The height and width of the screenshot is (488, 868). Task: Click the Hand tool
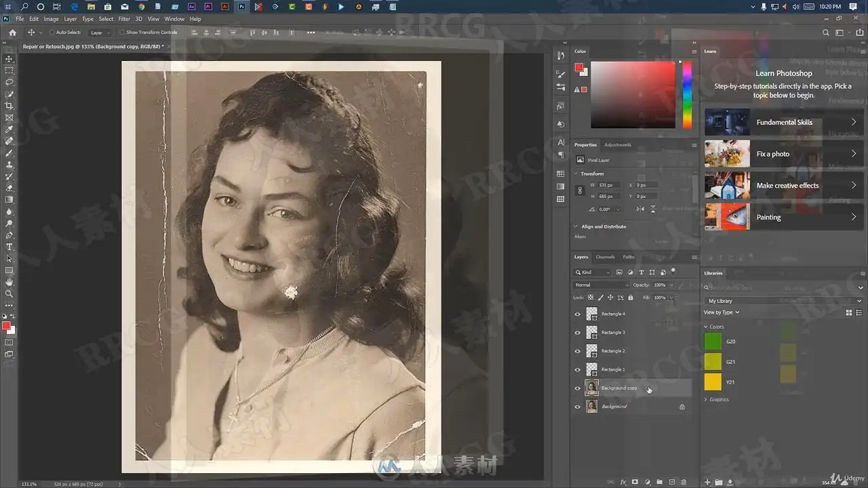[9, 282]
